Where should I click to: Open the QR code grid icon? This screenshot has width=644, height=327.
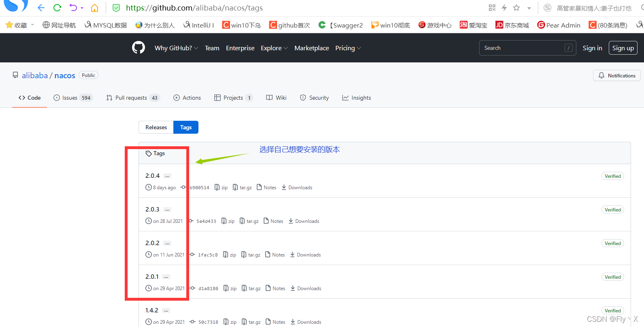click(x=492, y=8)
